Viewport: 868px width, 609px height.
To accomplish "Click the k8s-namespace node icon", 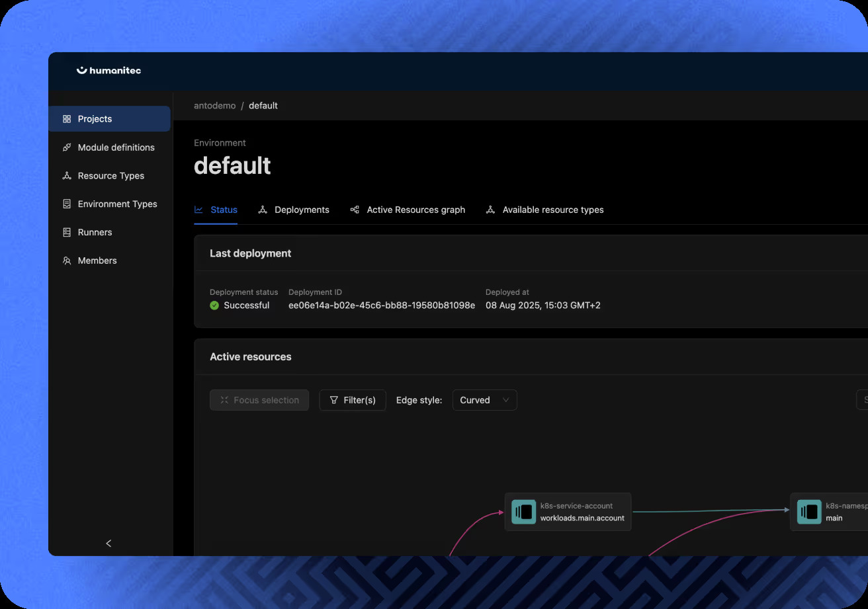I will pyautogui.click(x=808, y=511).
